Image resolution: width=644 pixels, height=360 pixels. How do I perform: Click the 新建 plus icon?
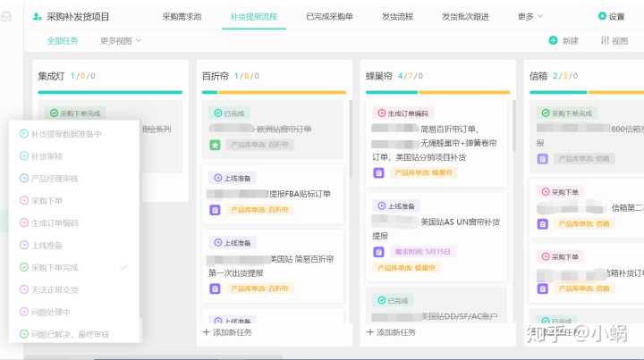tap(554, 40)
